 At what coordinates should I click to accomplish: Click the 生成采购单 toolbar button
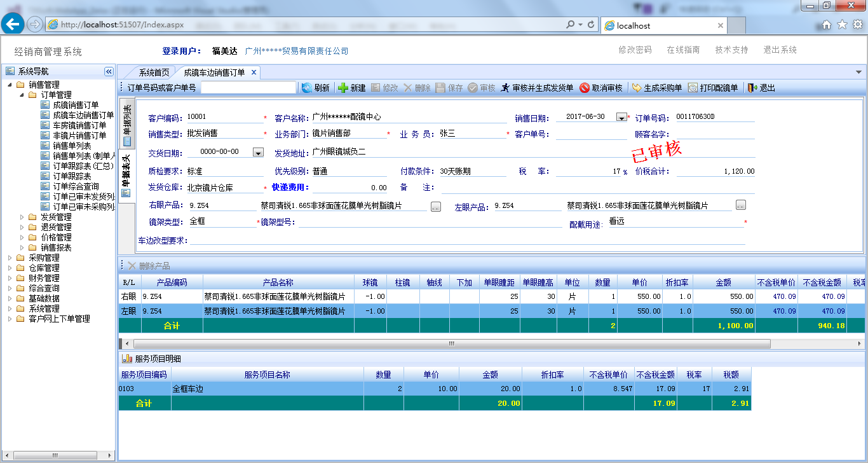tap(657, 88)
